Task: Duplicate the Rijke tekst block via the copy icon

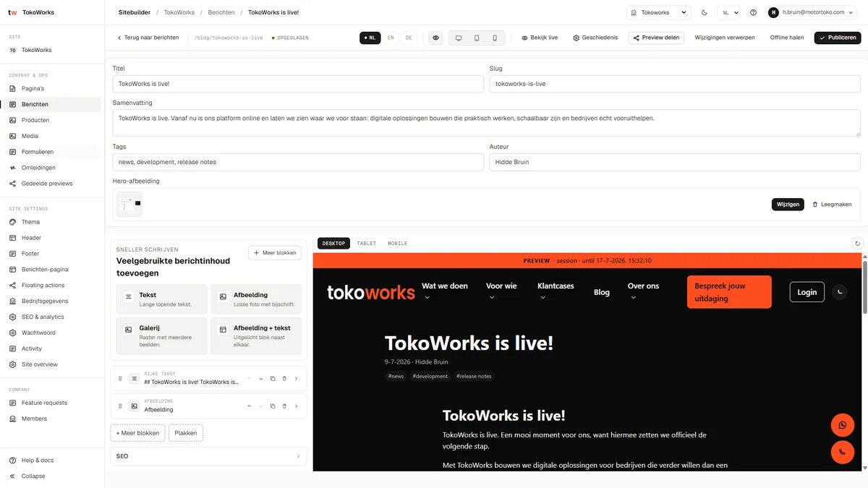Action: pos(273,379)
